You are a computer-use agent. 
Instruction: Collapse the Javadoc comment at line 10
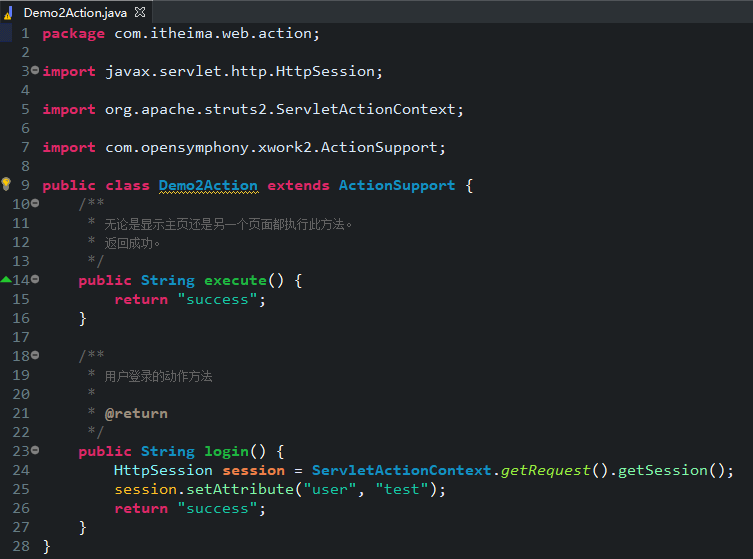[35, 204]
